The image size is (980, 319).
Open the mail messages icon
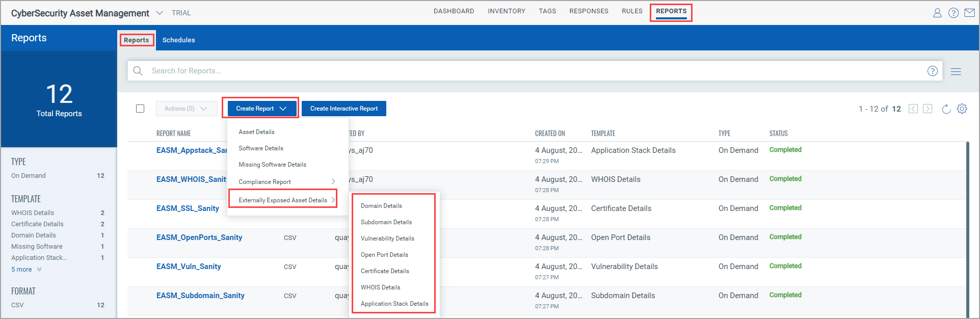click(x=970, y=13)
